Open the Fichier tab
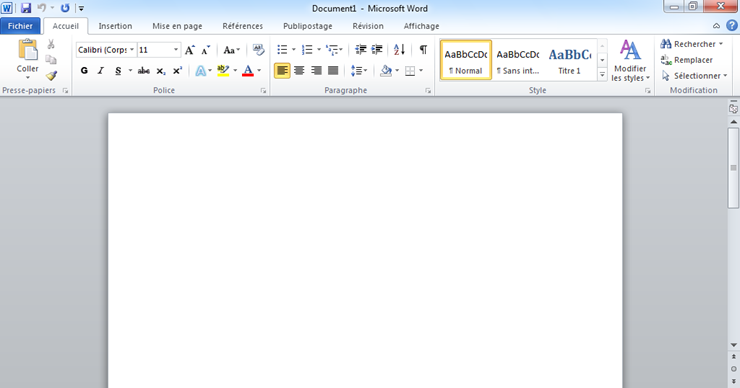 point(20,26)
